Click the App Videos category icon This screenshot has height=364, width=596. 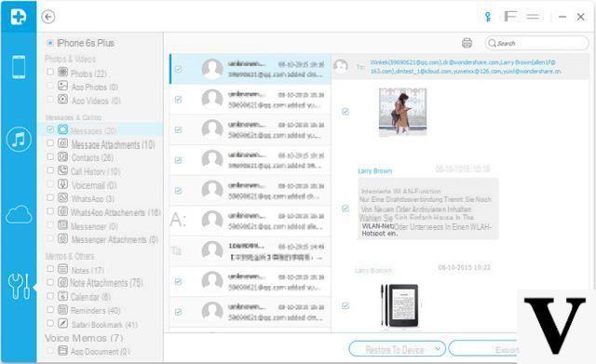pos(62,100)
